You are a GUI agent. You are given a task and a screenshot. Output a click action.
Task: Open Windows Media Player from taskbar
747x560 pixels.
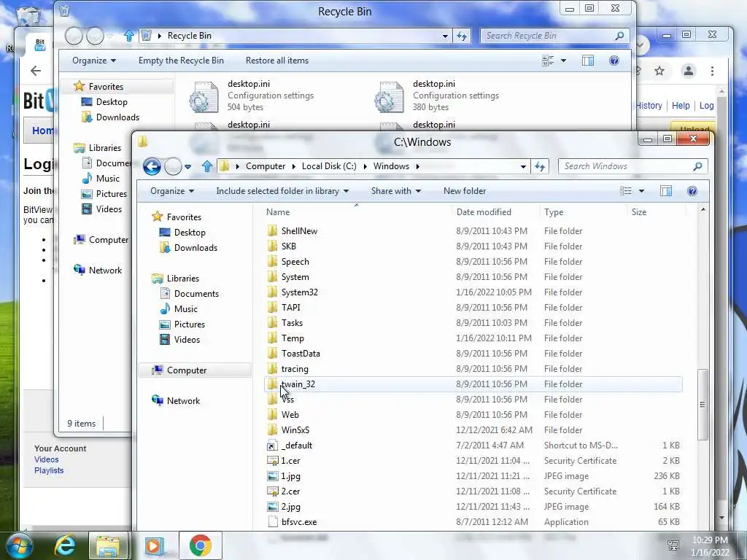click(x=154, y=545)
